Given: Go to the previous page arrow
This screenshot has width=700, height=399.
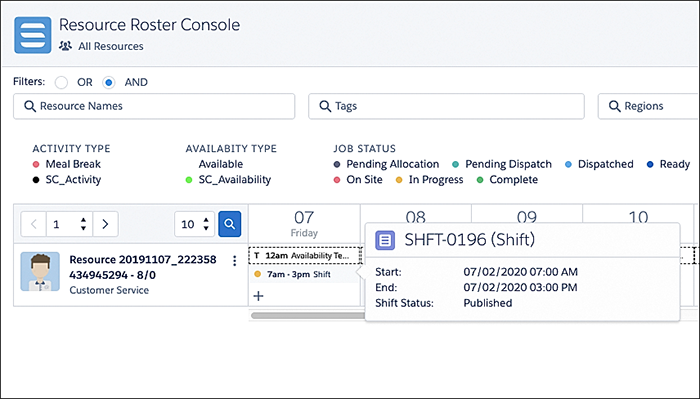Looking at the screenshot, I should point(33,224).
